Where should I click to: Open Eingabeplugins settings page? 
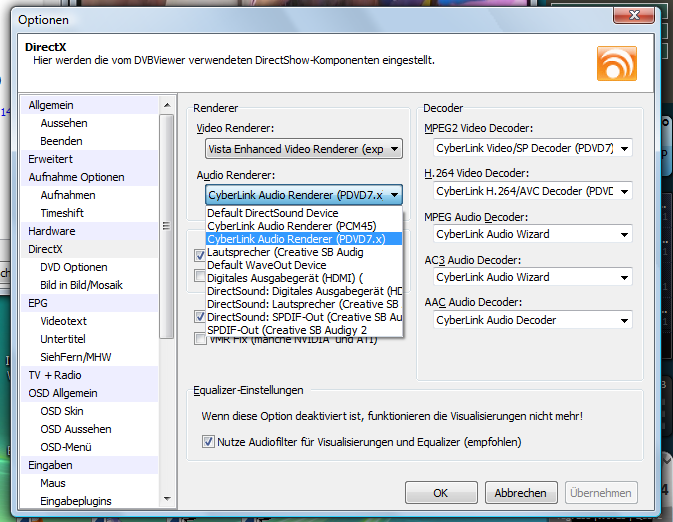[x=90, y=501]
